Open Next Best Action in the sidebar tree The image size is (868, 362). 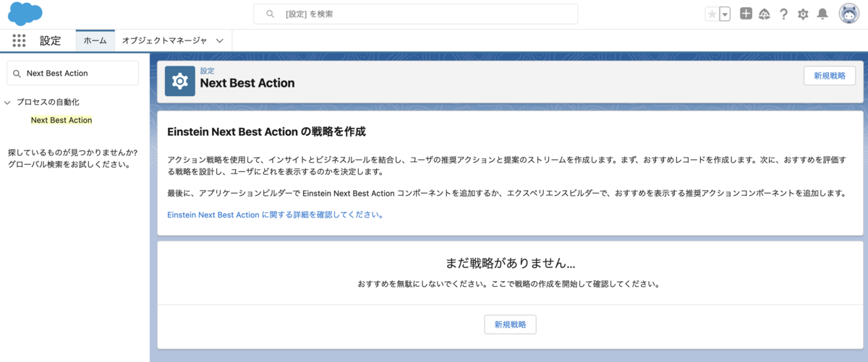click(61, 120)
